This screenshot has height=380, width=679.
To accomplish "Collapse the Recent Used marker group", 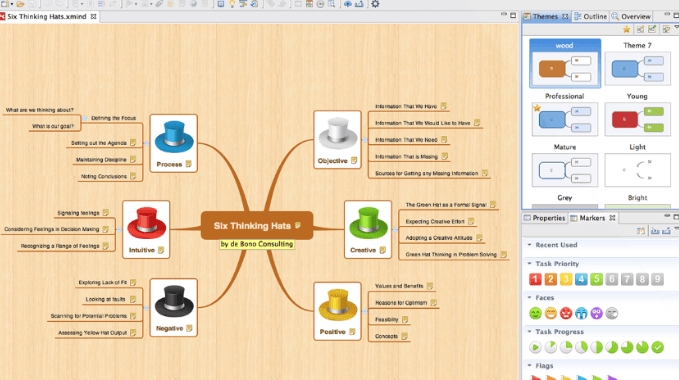I will (x=529, y=245).
